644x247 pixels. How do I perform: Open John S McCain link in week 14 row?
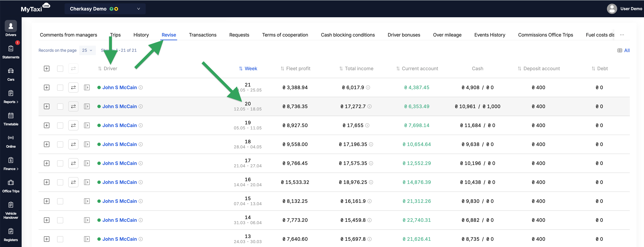pos(120,220)
